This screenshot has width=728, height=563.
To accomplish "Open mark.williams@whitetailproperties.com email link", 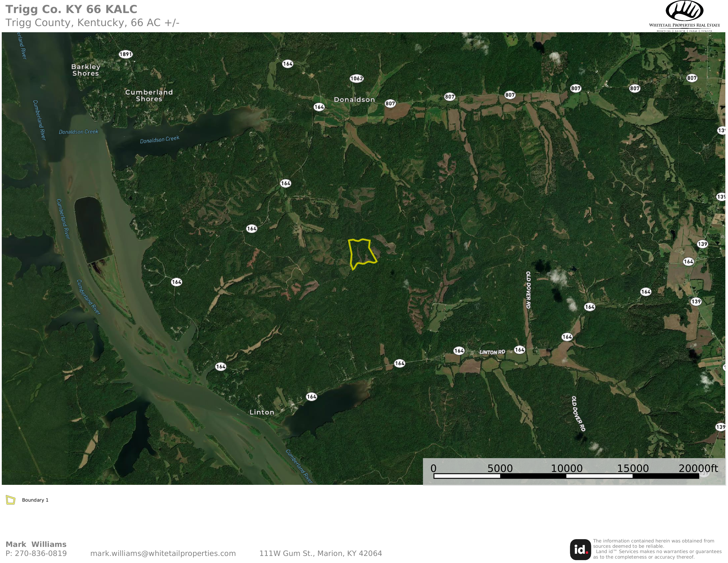I will pyautogui.click(x=163, y=553).
